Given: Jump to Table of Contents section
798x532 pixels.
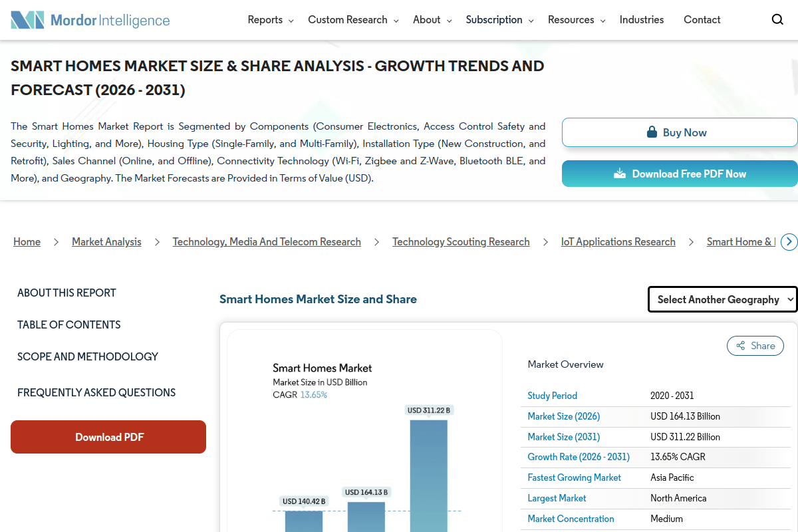Looking at the screenshot, I should coord(69,325).
